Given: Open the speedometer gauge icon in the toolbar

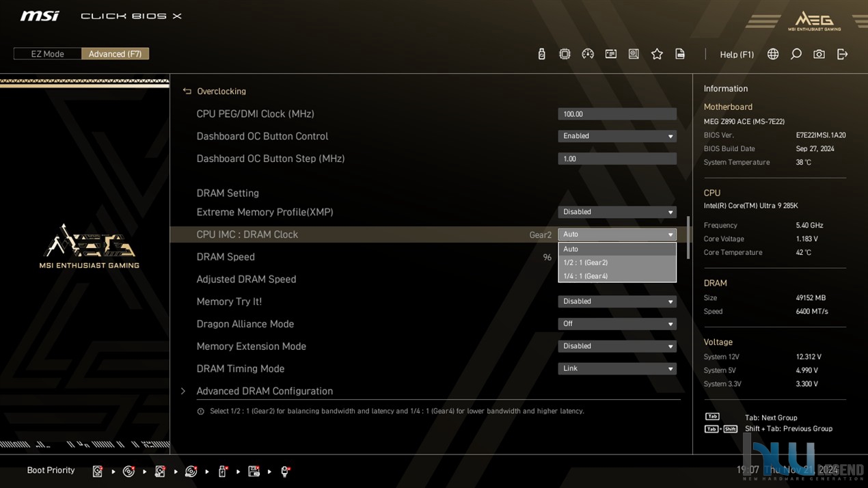Looking at the screenshot, I should [x=588, y=54].
